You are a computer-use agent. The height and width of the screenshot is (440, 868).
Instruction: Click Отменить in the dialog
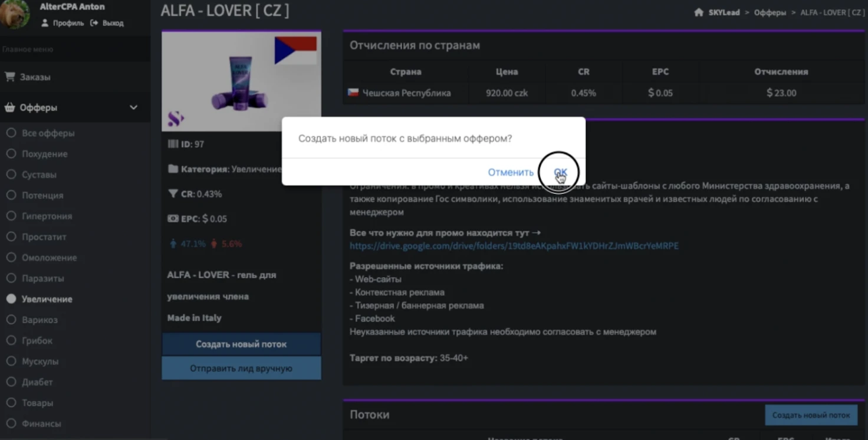[x=511, y=172]
